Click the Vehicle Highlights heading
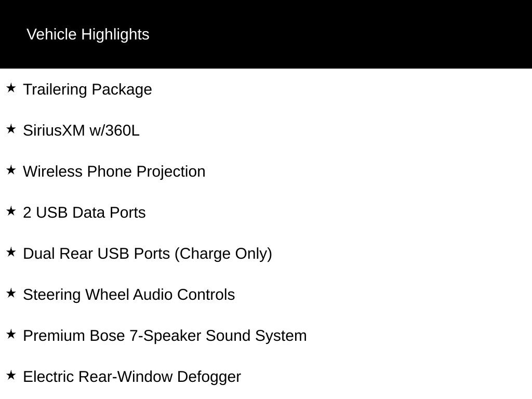 point(88,35)
